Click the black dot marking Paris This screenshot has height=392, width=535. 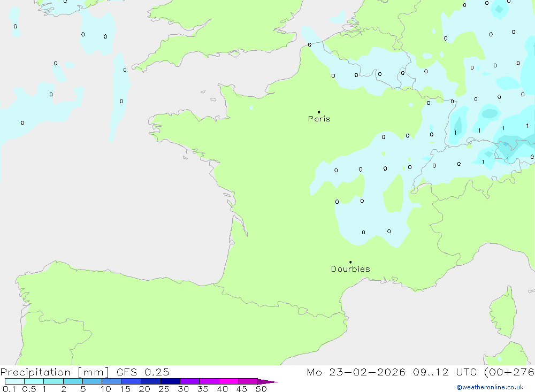pyautogui.click(x=319, y=112)
